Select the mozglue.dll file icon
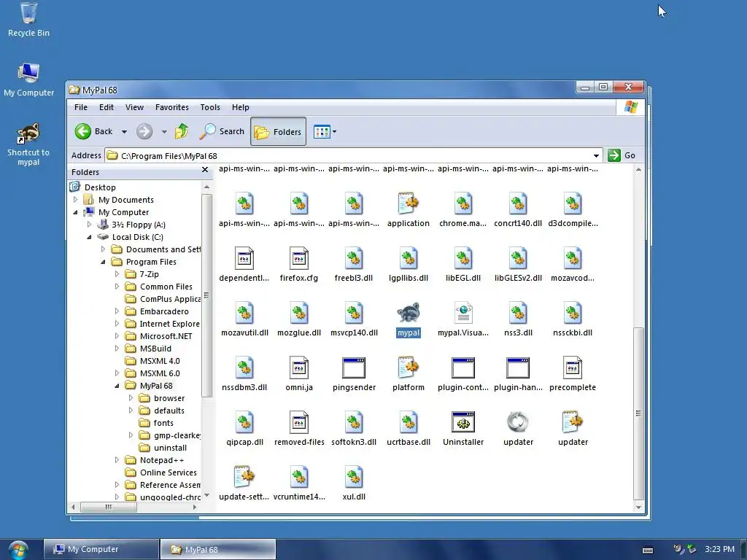 point(298,314)
